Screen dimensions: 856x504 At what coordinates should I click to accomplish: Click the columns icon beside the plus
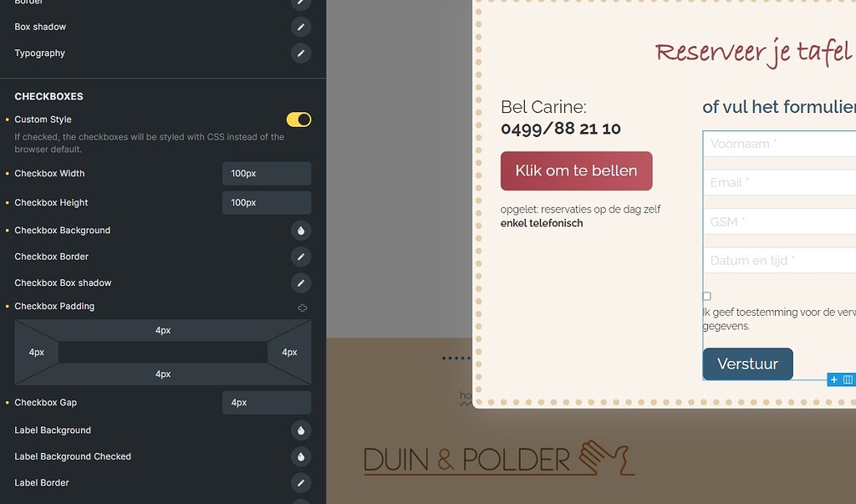848,379
